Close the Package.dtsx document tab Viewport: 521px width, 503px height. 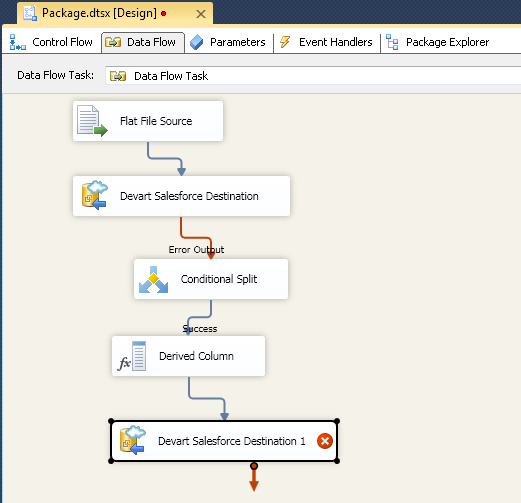pos(201,14)
